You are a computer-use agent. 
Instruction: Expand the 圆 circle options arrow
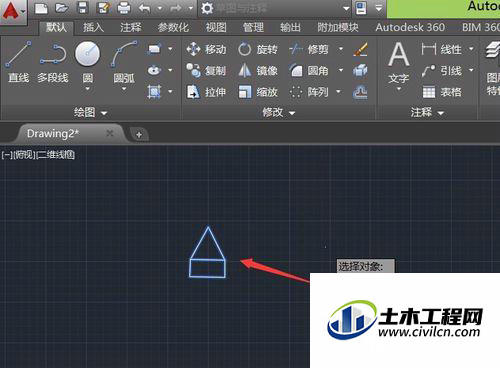87,89
